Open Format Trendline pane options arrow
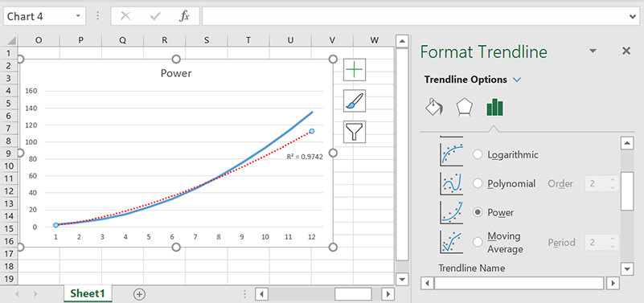 click(x=593, y=51)
